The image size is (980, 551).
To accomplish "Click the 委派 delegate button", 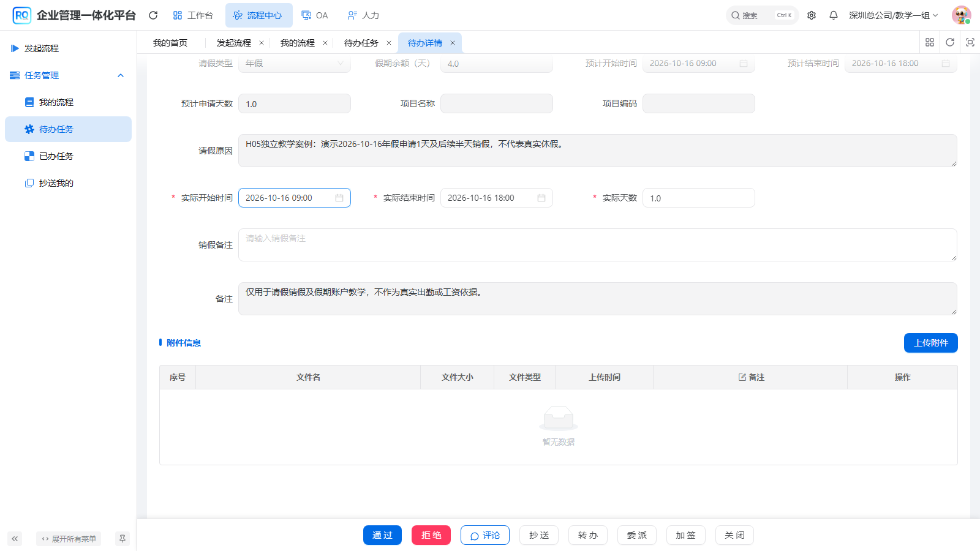I will point(637,535).
